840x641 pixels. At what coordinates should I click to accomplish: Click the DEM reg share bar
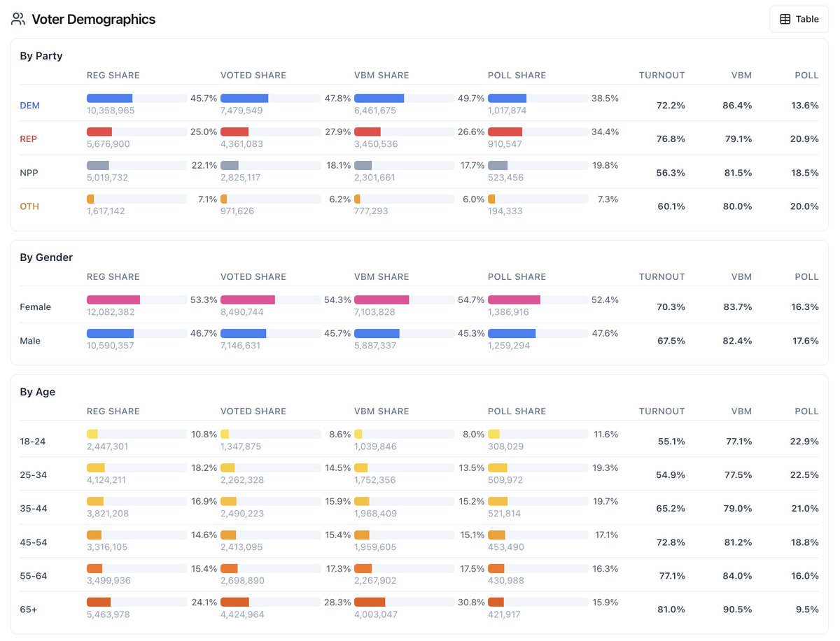pyautogui.click(x=136, y=99)
